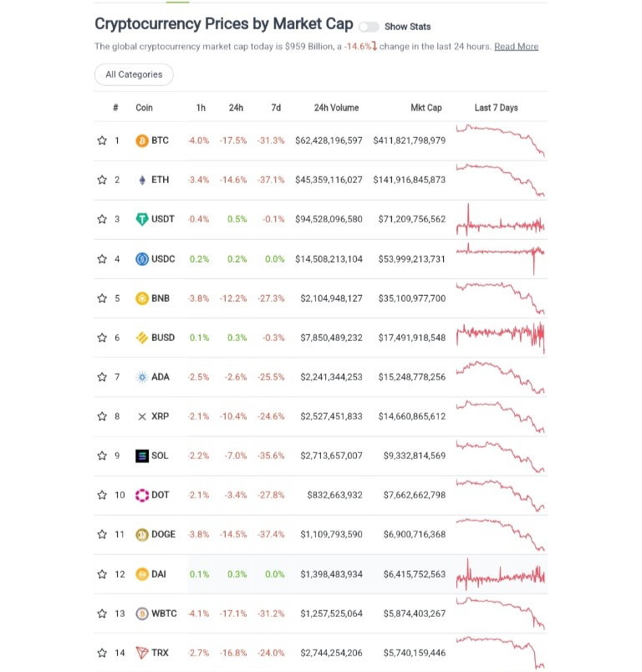Open the WBTC coin name link
642x672 pixels.
(164, 613)
